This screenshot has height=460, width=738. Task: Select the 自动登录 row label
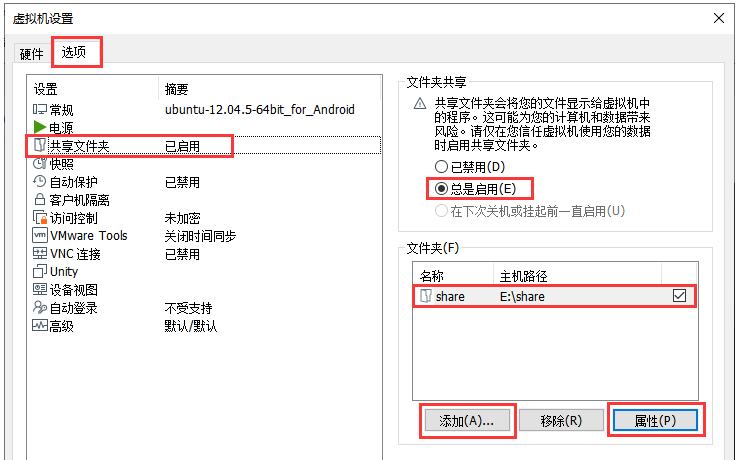pos(73,308)
